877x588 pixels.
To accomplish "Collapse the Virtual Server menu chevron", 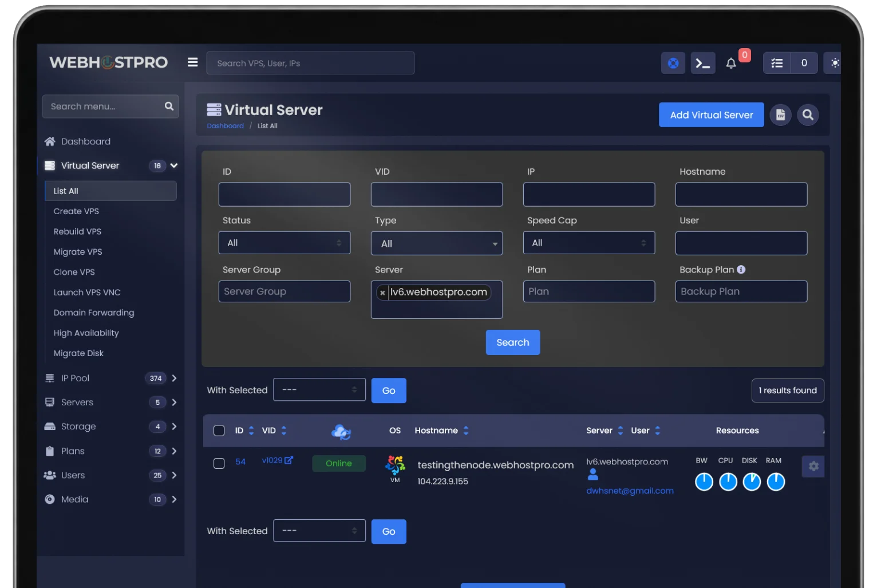I will tap(174, 165).
